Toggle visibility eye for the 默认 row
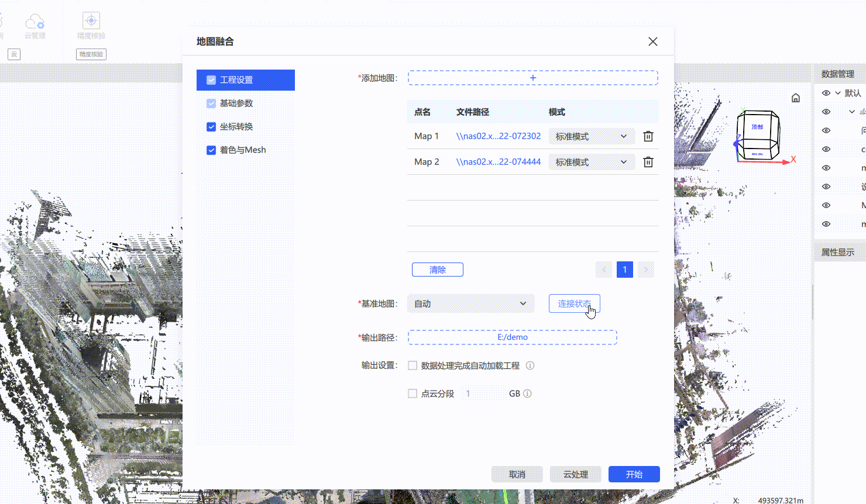Viewport: 866px width, 504px height. (826, 93)
